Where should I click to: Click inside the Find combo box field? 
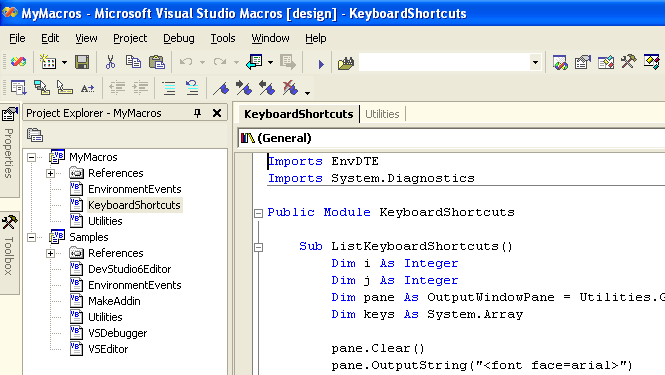tap(444, 62)
